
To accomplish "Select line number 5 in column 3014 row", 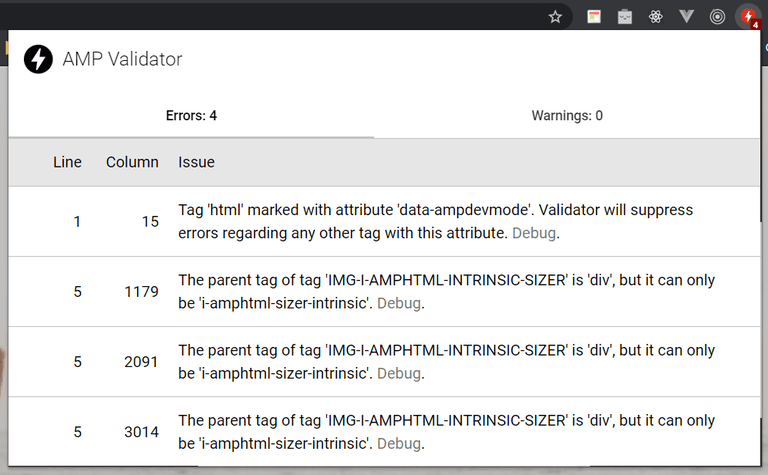I will coord(77,432).
